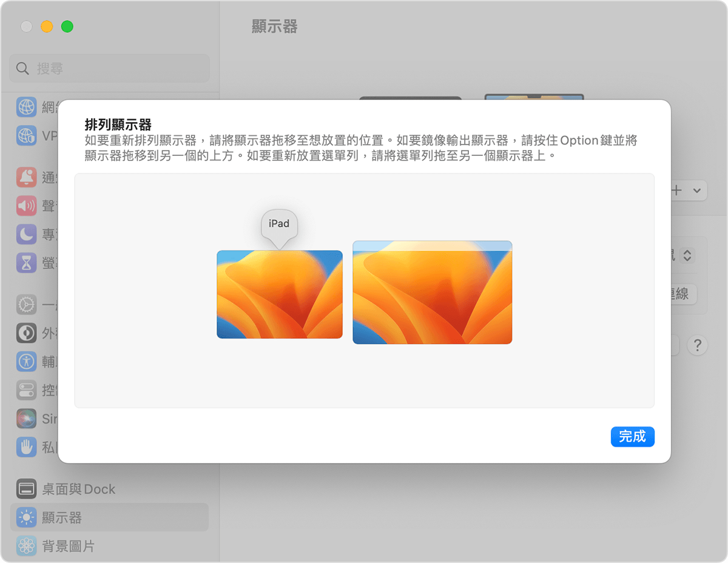Open the 控制中心 control center icon
Image resolution: width=728 pixels, height=563 pixels.
pyautogui.click(x=26, y=390)
